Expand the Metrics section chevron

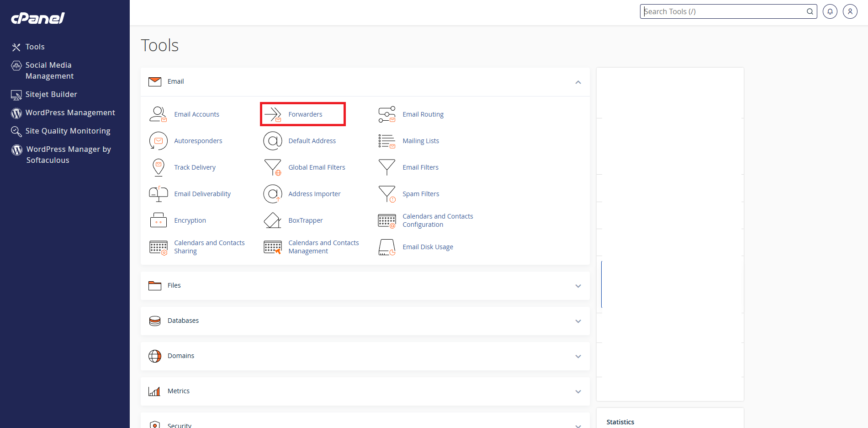coord(578,391)
